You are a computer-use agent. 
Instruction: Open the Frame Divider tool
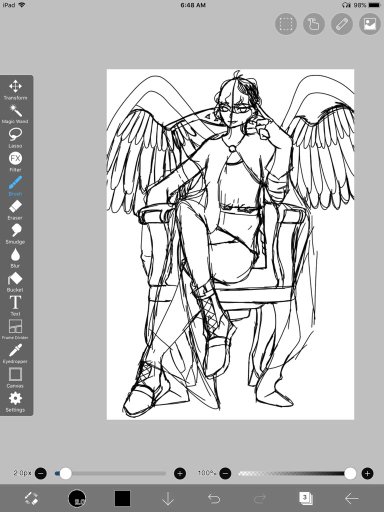pyautogui.click(x=15, y=329)
